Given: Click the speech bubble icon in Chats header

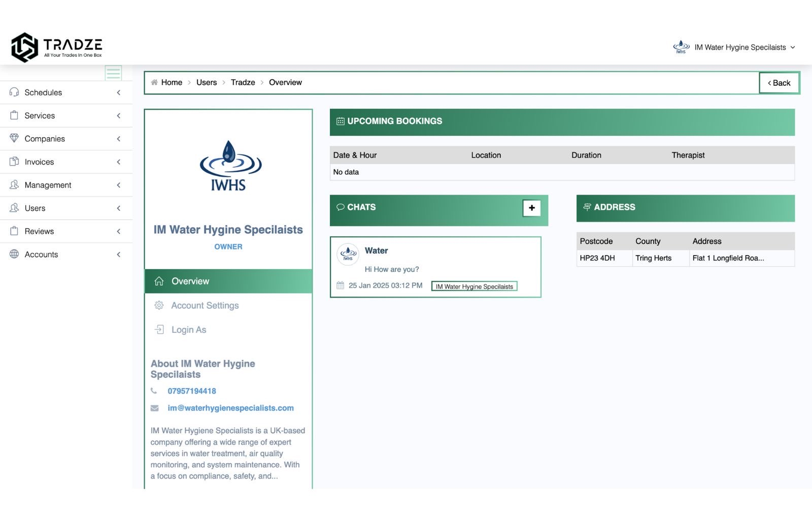Looking at the screenshot, I should click(x=341, y=207).
